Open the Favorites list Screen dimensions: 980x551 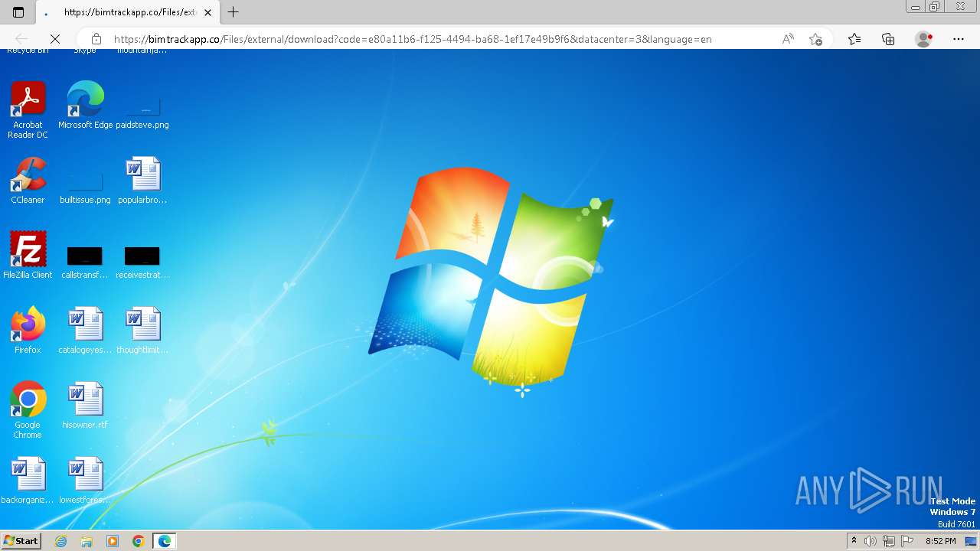tap(854, 39)
